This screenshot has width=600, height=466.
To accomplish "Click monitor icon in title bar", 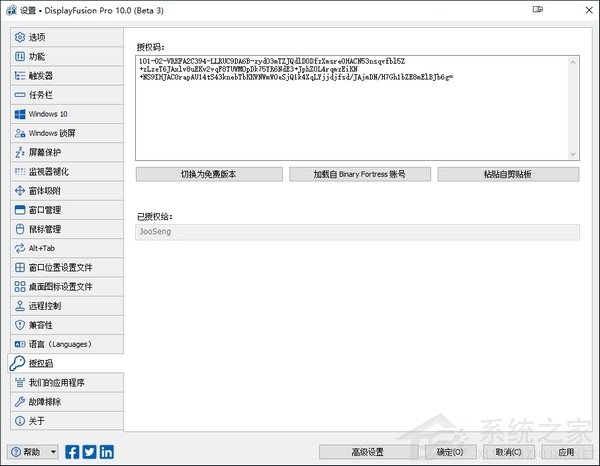I will point(538,10).
